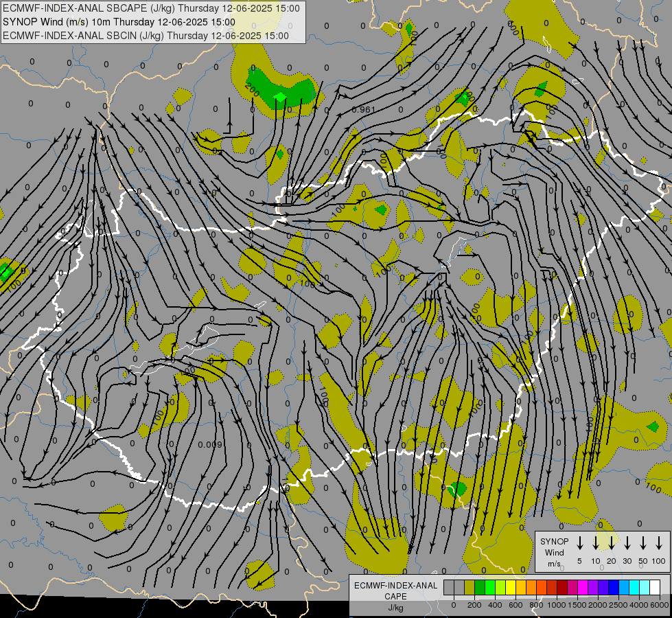Select the SBCAPE title line

point(151,8)
